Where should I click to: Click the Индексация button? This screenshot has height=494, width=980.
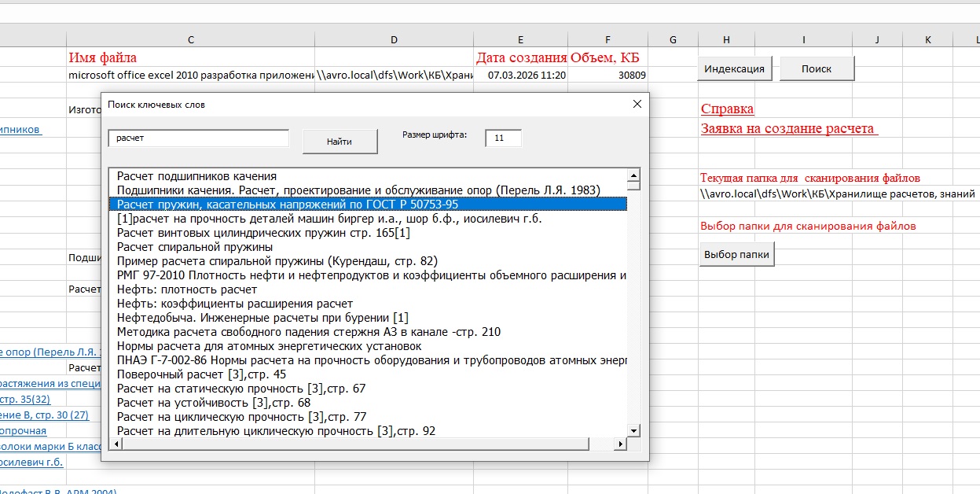pos(735,68)
